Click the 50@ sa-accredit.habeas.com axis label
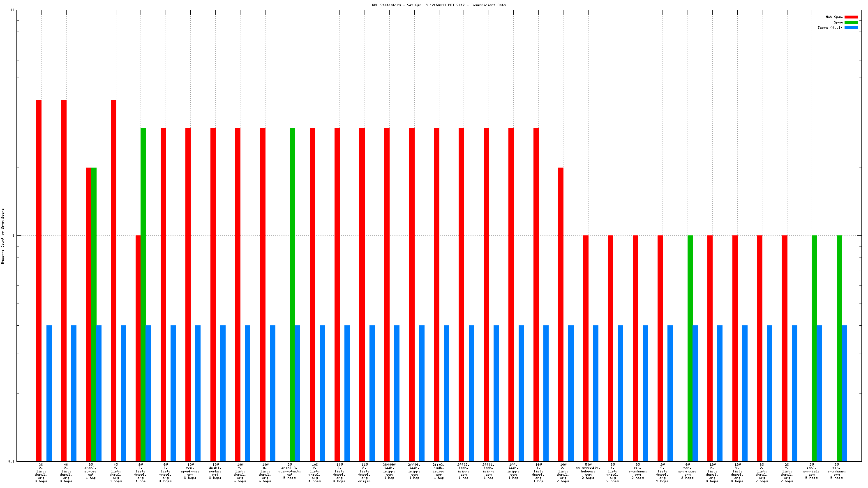Image resolution: width=868 pixels, height=488 pixels. [x=588, y=471]
